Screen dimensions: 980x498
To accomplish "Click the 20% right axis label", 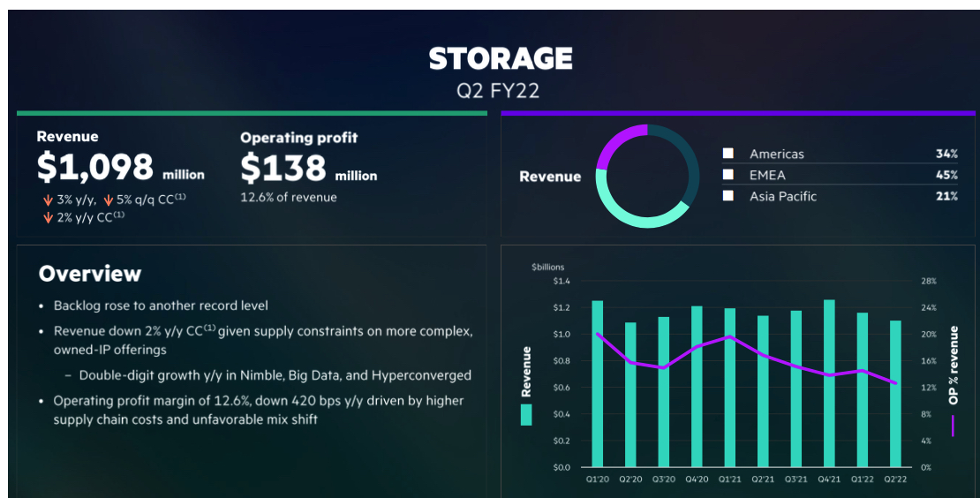I will point(929,335).
